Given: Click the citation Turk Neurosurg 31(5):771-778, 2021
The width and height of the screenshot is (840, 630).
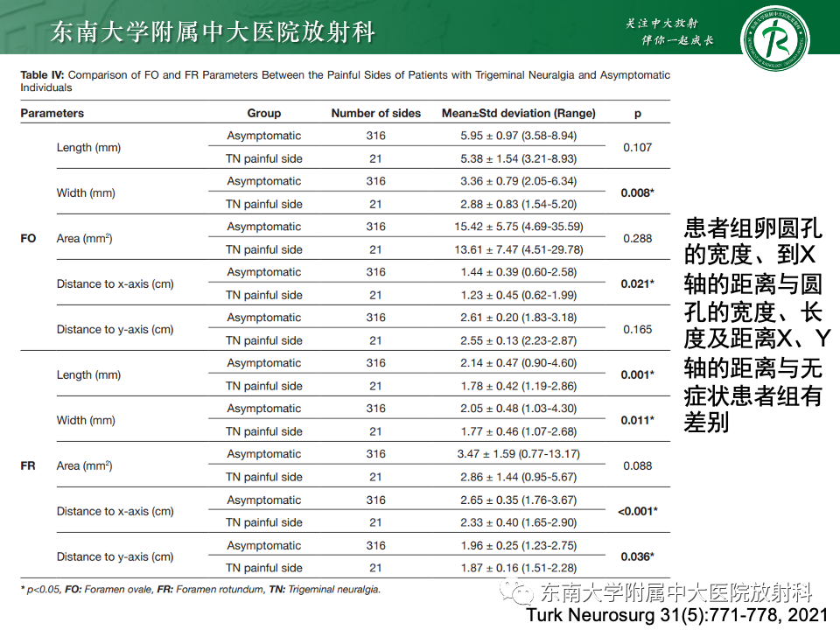Looking at the screenshot, I should (677, 615).
